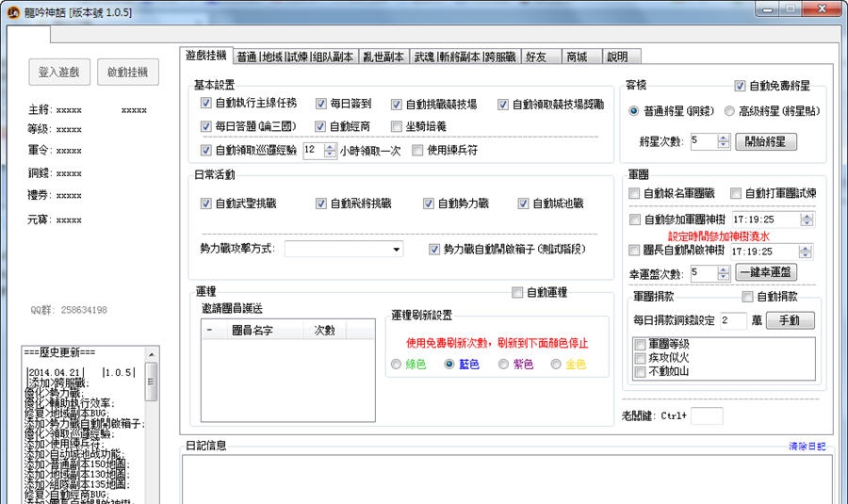
Task: Open the 武魂|斬將副本|跨服戰 tab
Action: point(465,57)
